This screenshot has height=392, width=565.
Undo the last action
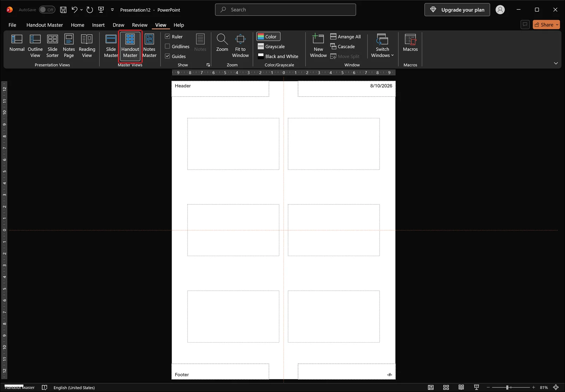75,10
